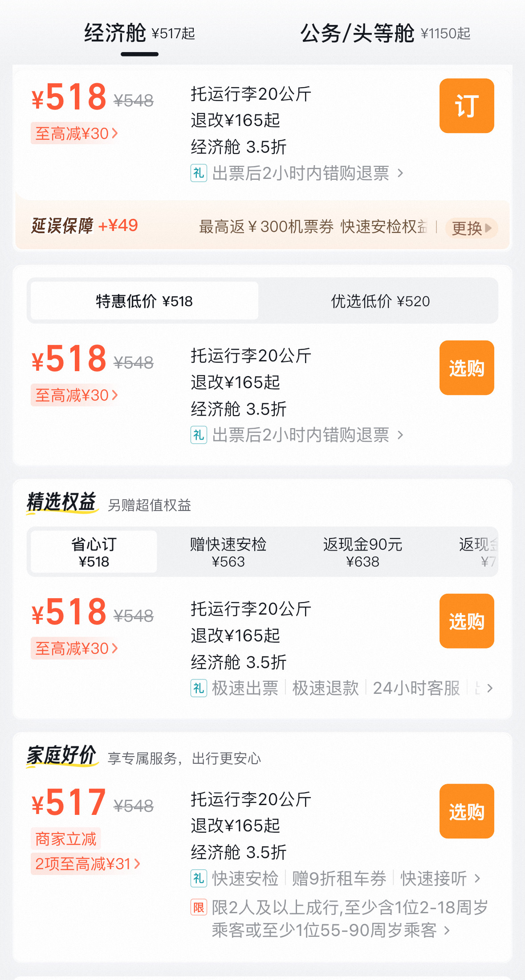Tap the 礼 gift icon beside 快速安检
Image resolution: width=525 pixels, height=980 pixels.
coord(199,879)
